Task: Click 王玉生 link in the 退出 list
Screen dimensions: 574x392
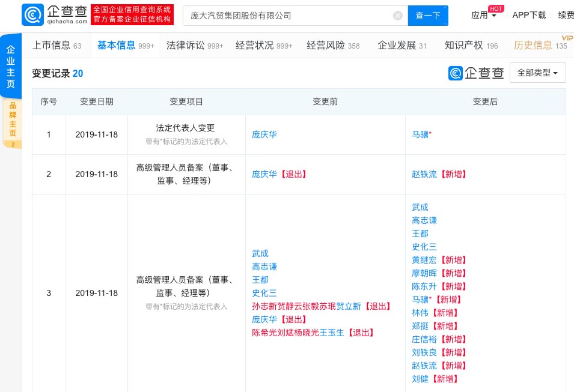Action: [x=332, y=333]
